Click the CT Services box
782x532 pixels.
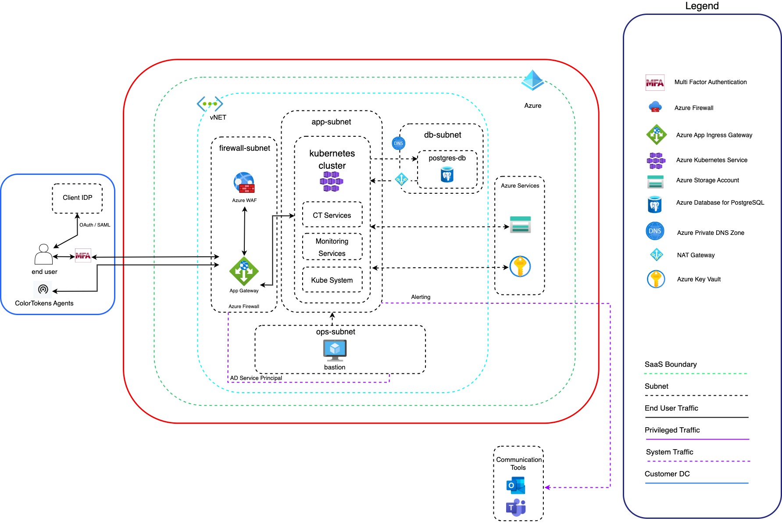click(332, 215)
